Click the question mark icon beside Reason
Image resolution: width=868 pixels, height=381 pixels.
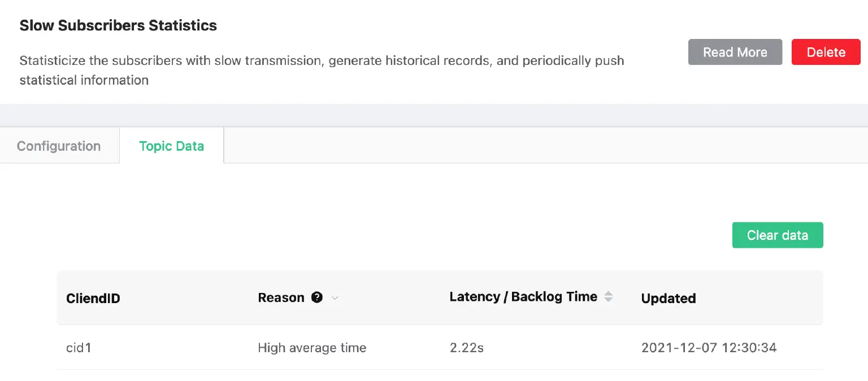point(317,297)
